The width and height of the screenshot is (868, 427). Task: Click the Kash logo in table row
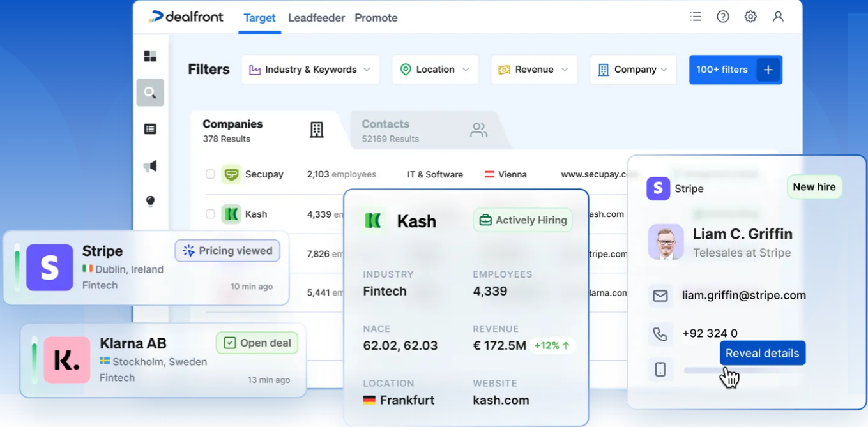coord(231,214)
